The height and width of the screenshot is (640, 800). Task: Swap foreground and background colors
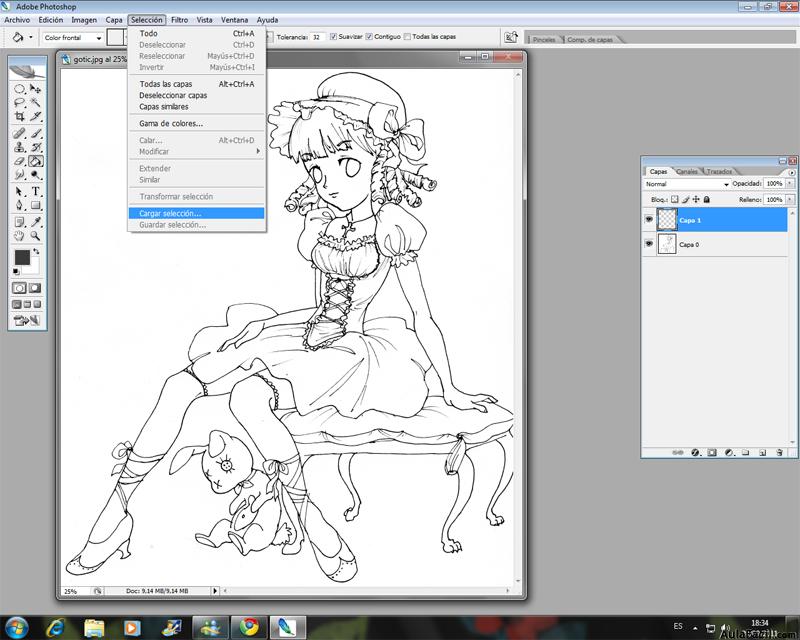pyautogui.click(x=36, y=251)
